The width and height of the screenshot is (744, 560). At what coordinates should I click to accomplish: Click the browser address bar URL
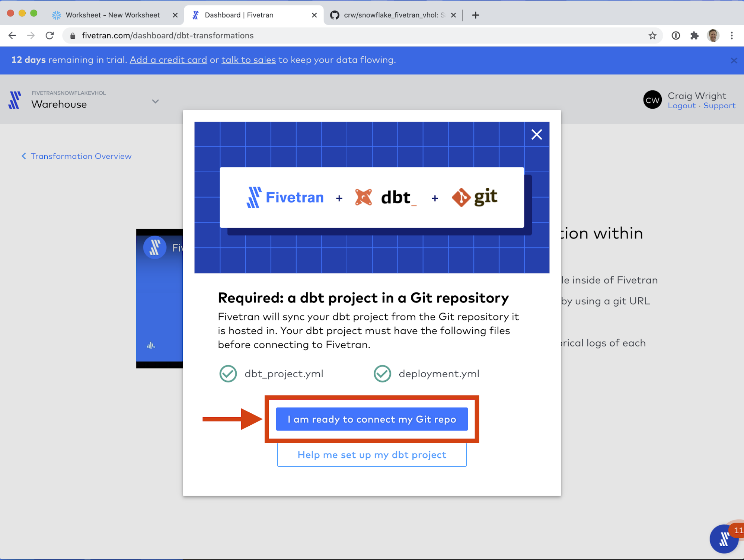[x=167, y=36]
